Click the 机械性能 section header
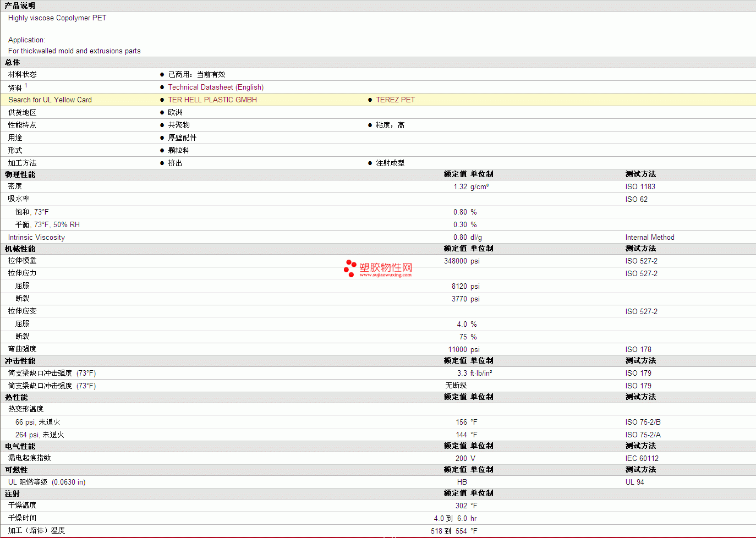756x538 pixels. (20, 249)
